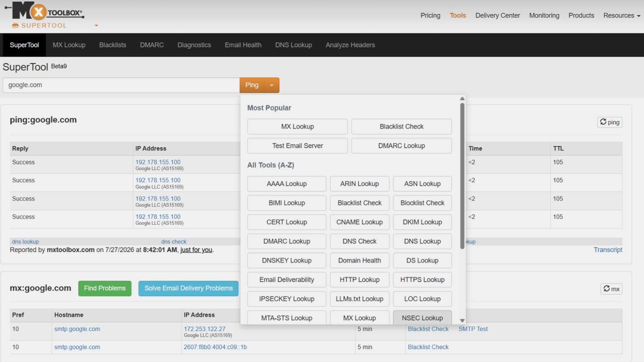Open IP 172.253.122.27 link
The image size is (644, 362).
[x=204, y=329]
